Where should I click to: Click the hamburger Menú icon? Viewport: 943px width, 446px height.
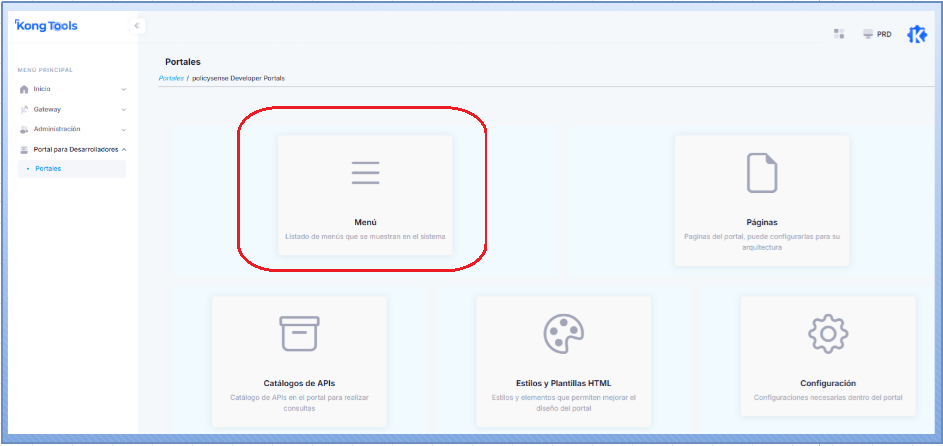(365, 172)
